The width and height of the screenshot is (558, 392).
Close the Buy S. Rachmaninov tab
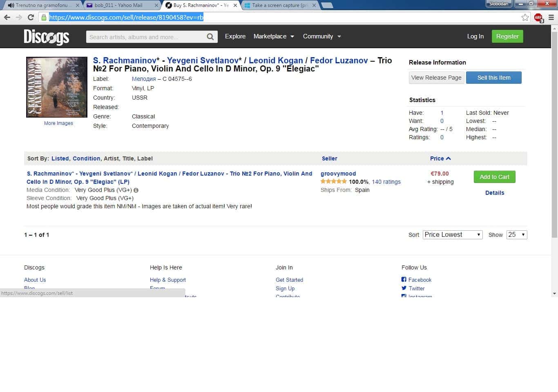pos(235,5)
